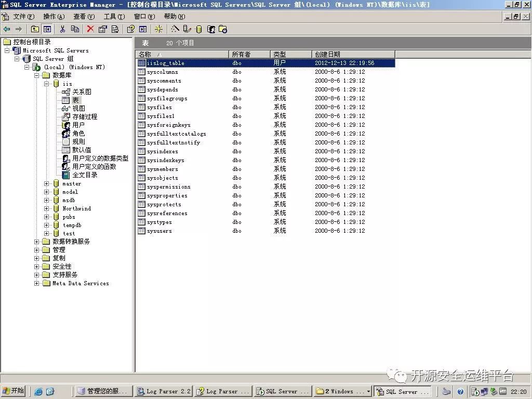Screen dimensions: 532x399
Task: Switch to 管理您的服务器 taskbar window
Action: (104, 392)
